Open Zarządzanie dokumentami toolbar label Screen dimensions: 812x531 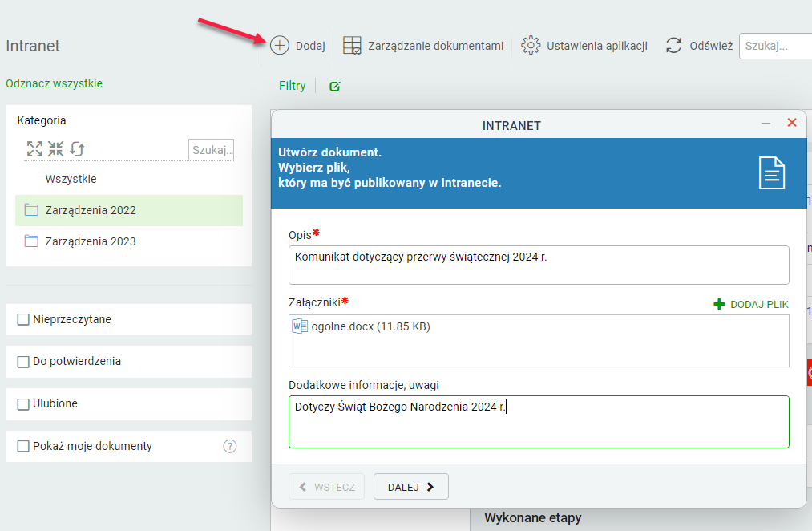click(x=435, y=46)
